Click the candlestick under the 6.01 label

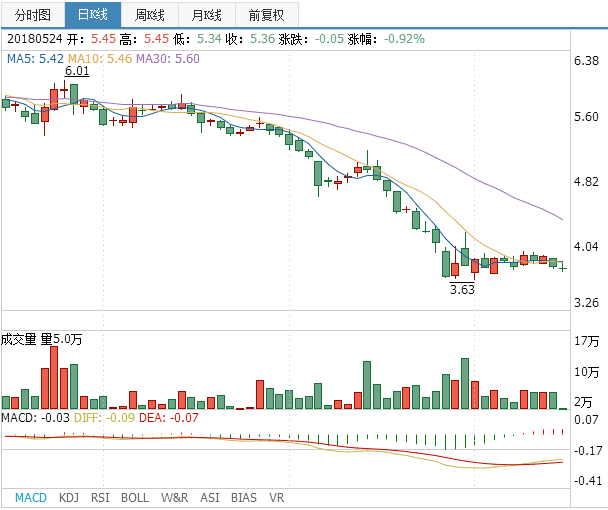click(x=74, y=94)
